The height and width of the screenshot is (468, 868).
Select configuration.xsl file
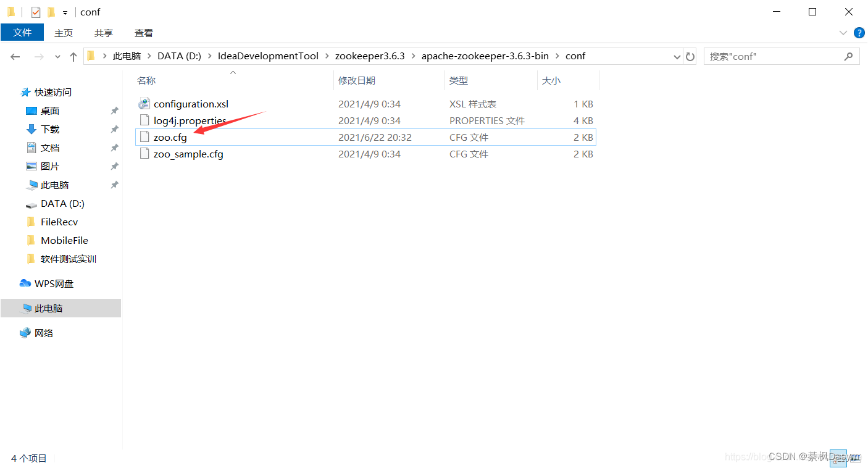(x=191, y=104)
